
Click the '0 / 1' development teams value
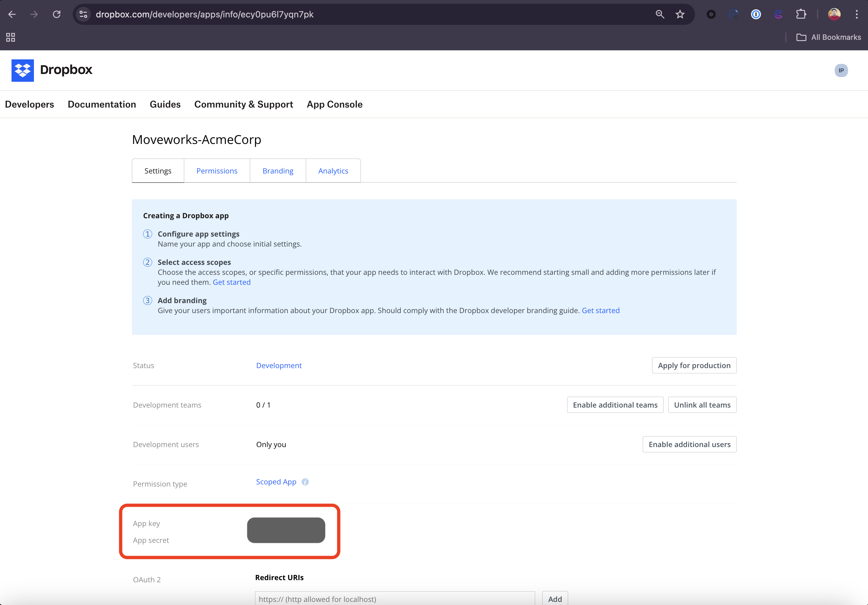point(263,405)
